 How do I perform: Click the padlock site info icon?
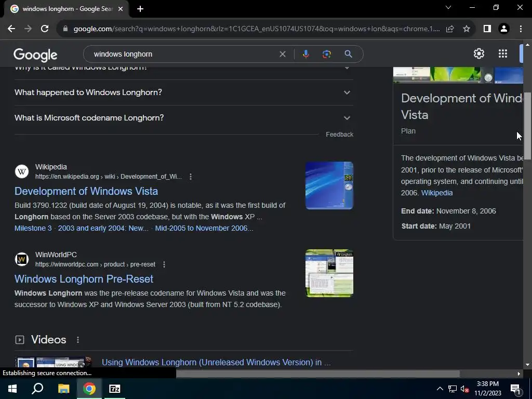(x=65, y=29)
